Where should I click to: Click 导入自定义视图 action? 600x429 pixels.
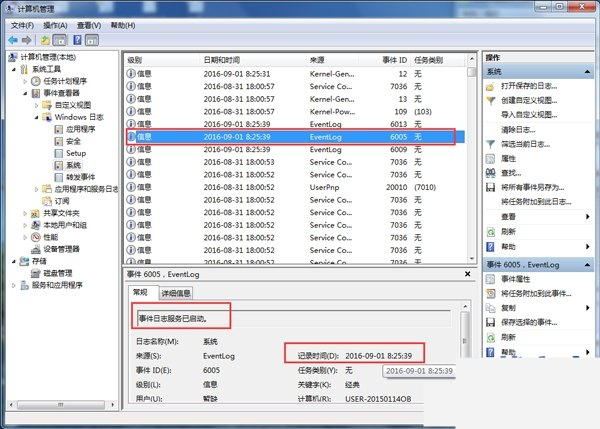[529, 114]
